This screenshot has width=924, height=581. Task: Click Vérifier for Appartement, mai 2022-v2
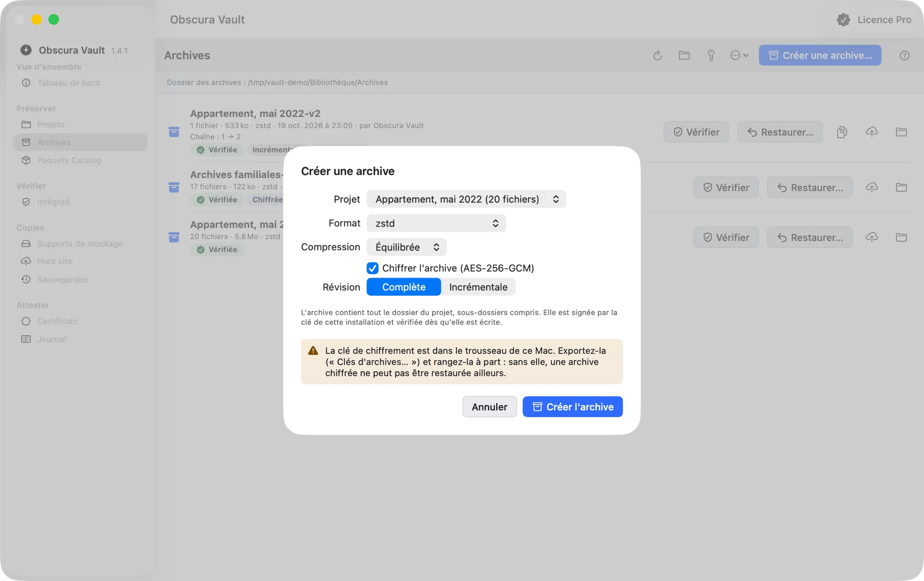point(696,132)
